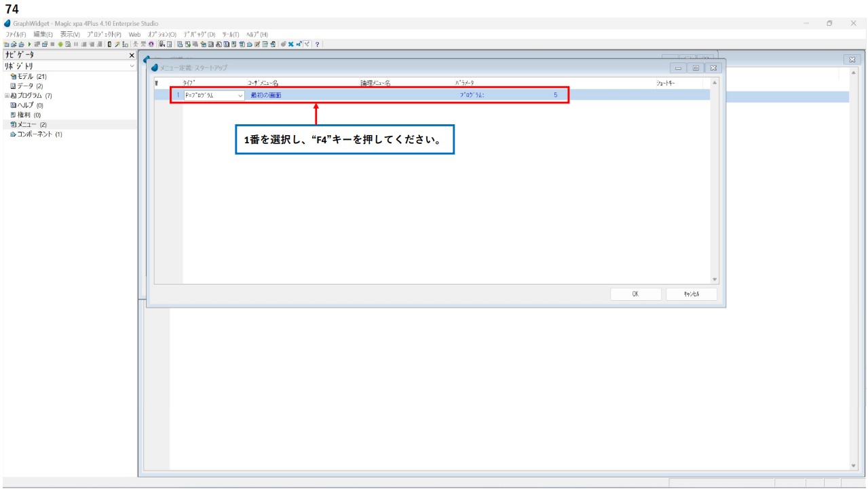The height and width of the screenshot is (491, 868).
Task: Open the P=プログラム type dropdown
Action: [240, 96]
